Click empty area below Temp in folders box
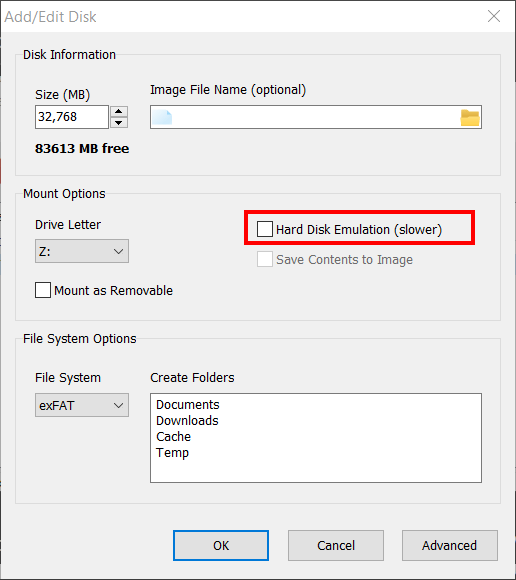The image size is (516, 580). (316, 471)
